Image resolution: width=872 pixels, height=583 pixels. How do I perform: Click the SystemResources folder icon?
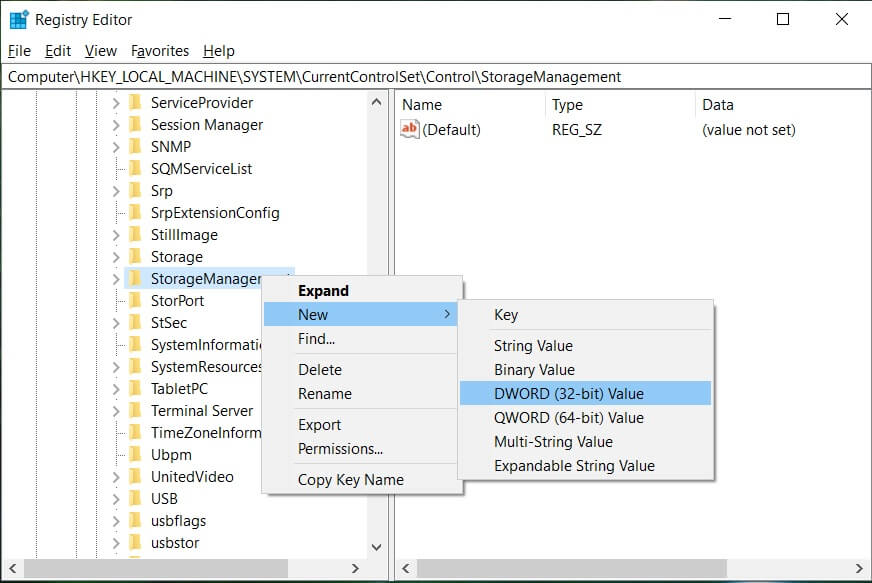point(135,367)
